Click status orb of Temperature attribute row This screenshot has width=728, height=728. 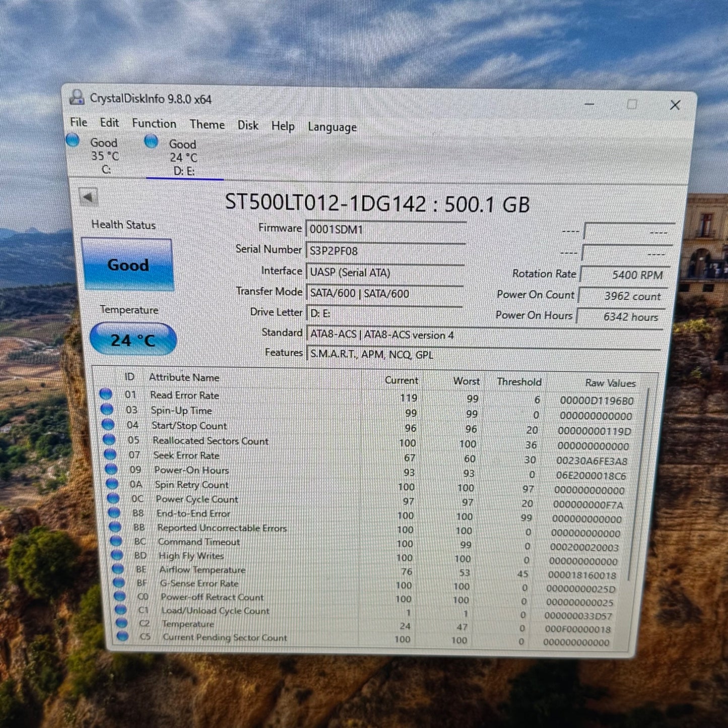pyautogui.click(x=122, y=623)
